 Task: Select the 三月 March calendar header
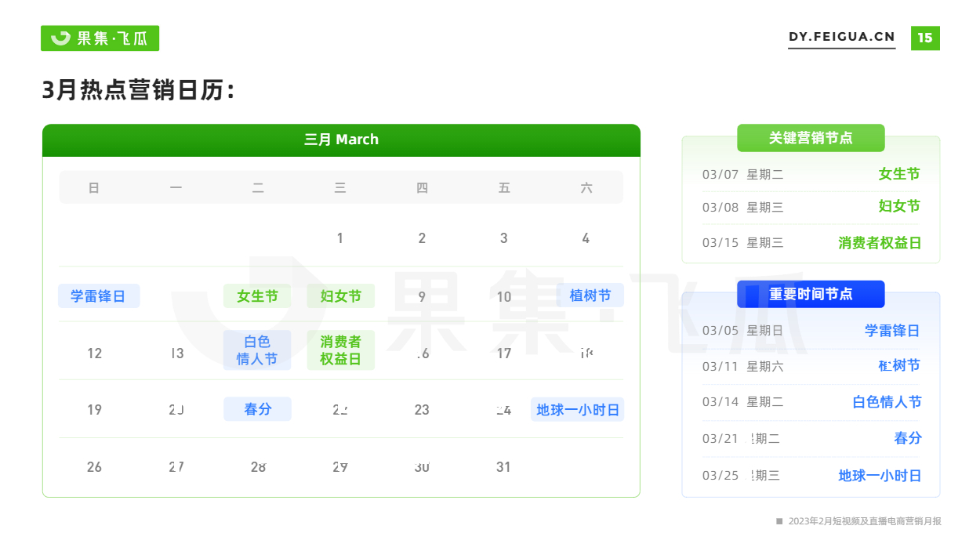(x=341, y=140)
